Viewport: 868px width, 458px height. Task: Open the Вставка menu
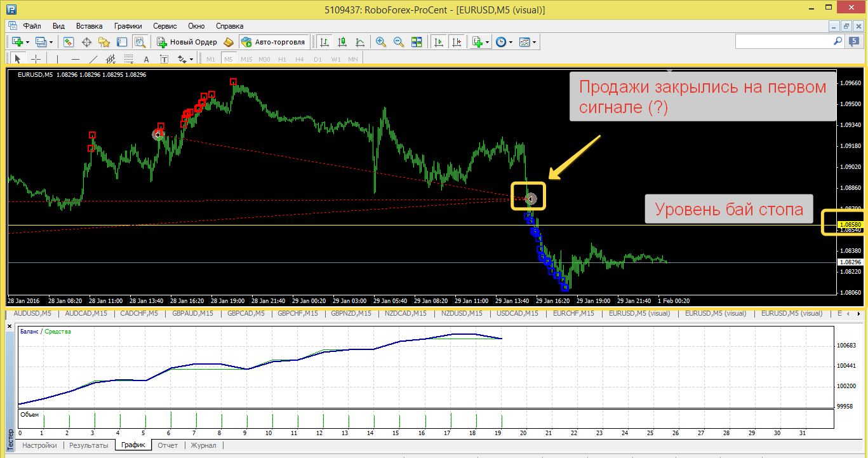pyautogui.click(x=89, y=26)
